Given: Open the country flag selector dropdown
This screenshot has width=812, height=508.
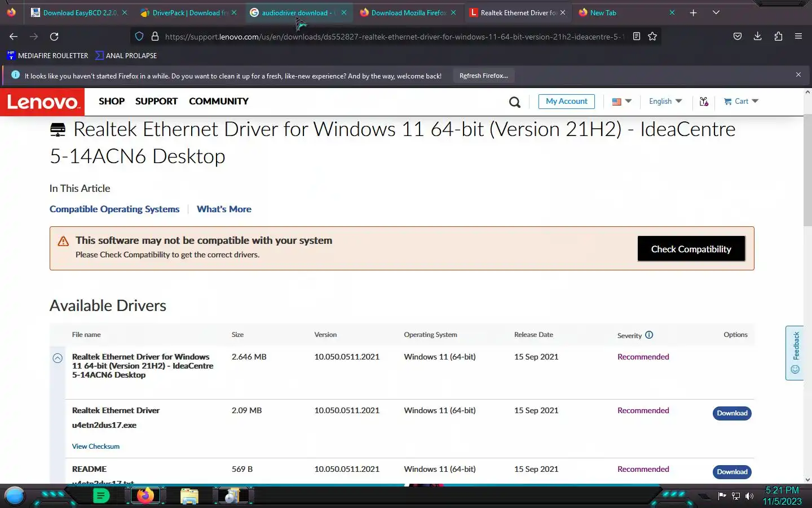Looking at the screenshot, I should (x=622, y=102).
